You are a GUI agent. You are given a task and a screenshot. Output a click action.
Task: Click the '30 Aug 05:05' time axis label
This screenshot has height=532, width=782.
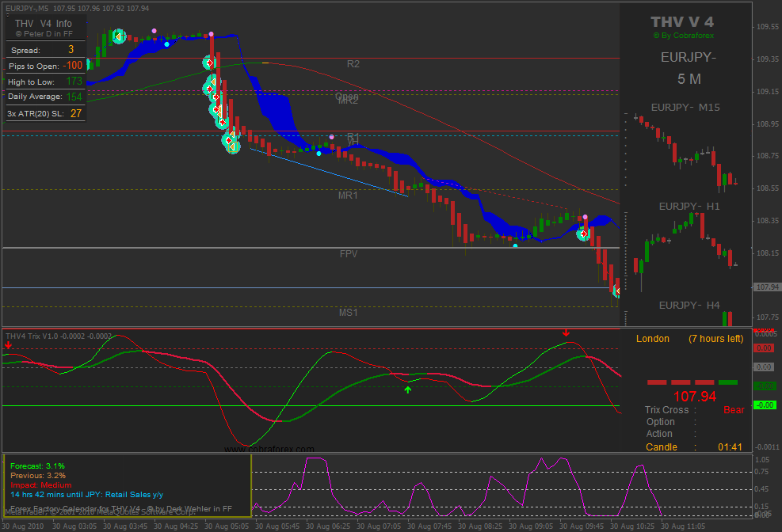tap(227, 526)
